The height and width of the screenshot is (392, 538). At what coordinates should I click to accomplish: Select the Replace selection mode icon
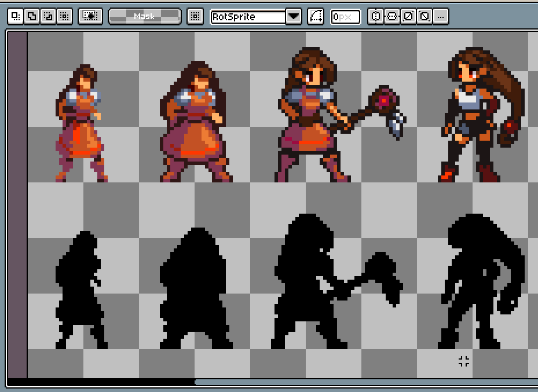coord(16,16)
